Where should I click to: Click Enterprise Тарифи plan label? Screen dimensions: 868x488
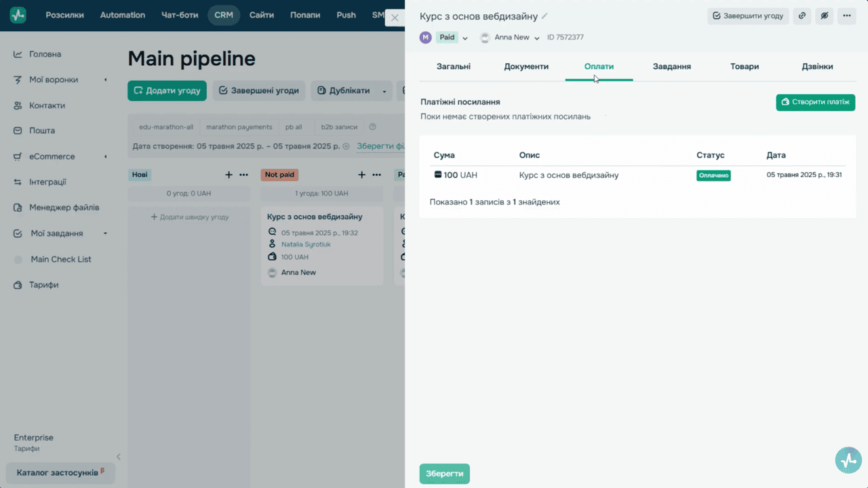34,443
